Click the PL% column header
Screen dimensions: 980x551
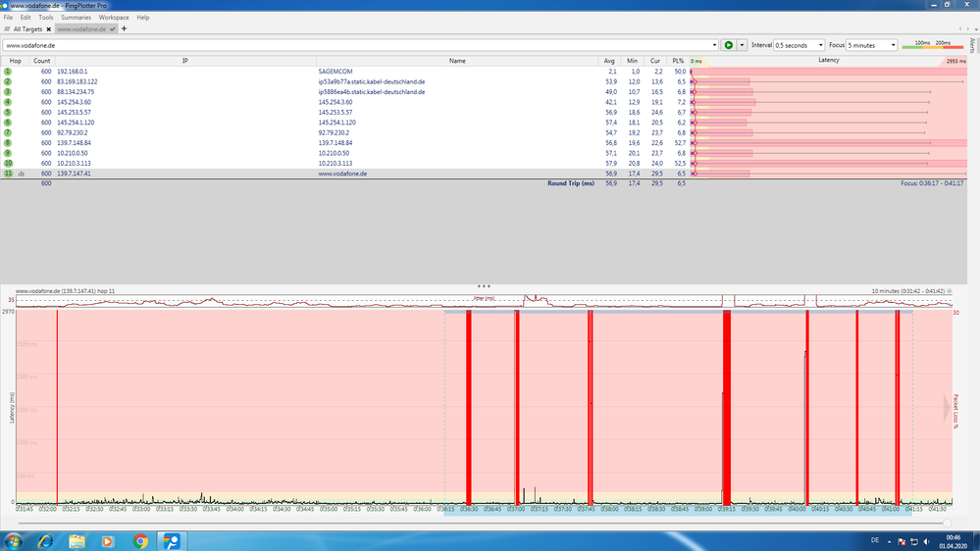tap(678, 61)
